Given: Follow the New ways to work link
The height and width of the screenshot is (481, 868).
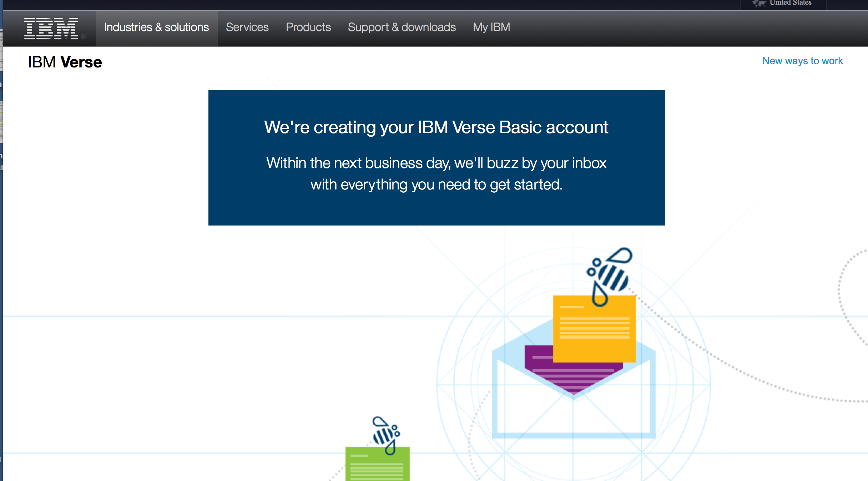Looking at the screenshot, I should click(x=803, y=61).
